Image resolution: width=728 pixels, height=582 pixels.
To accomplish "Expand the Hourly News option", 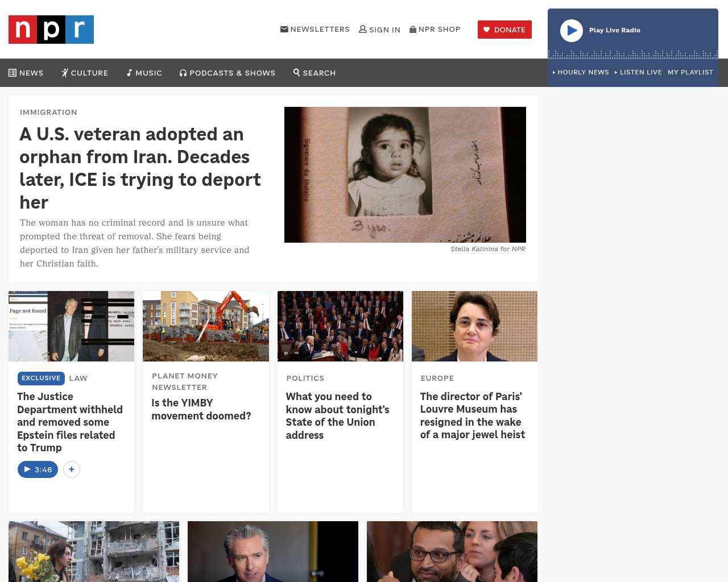I will pyautogui.click(x=581, y=72).
